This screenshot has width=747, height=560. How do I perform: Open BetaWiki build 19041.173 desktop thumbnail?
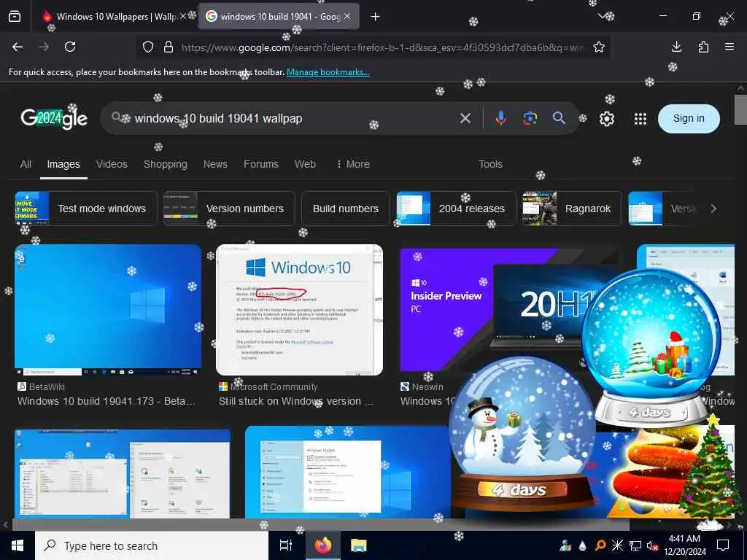(108, 310)
